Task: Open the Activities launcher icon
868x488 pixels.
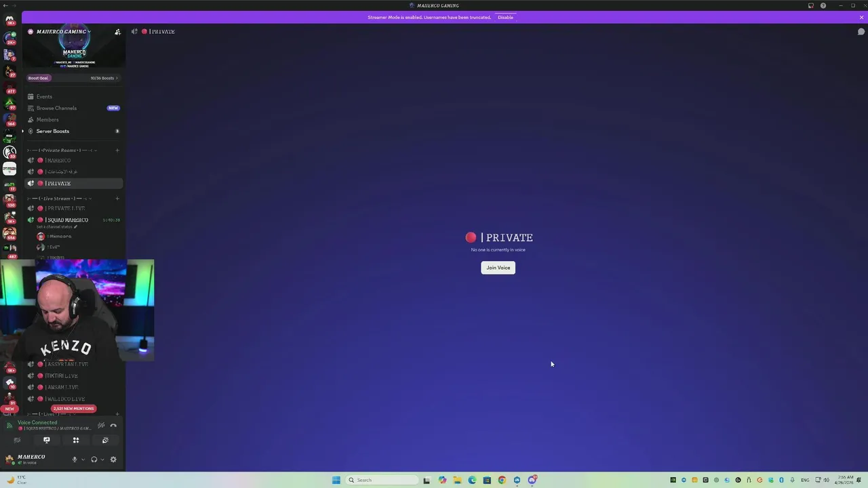Action: [76, 440]
